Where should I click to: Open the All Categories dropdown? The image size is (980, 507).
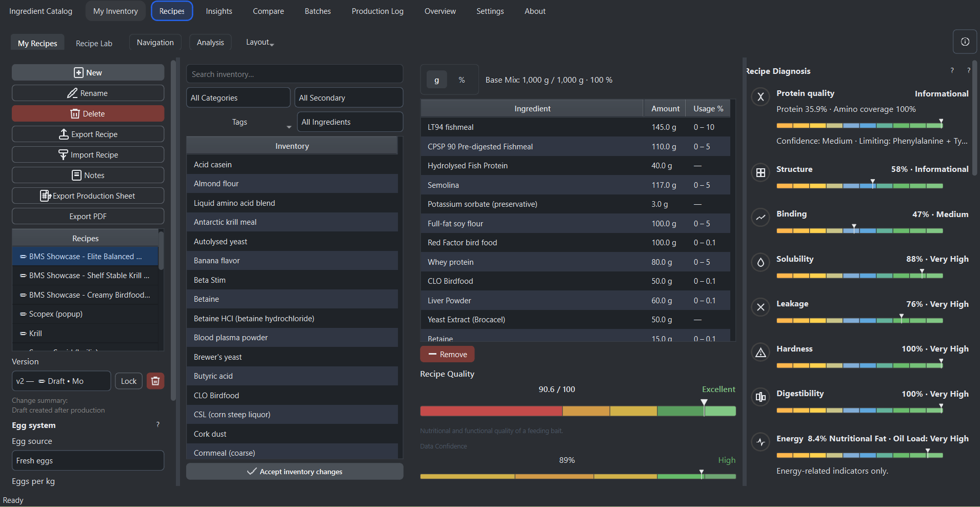(x=238, y=98)
